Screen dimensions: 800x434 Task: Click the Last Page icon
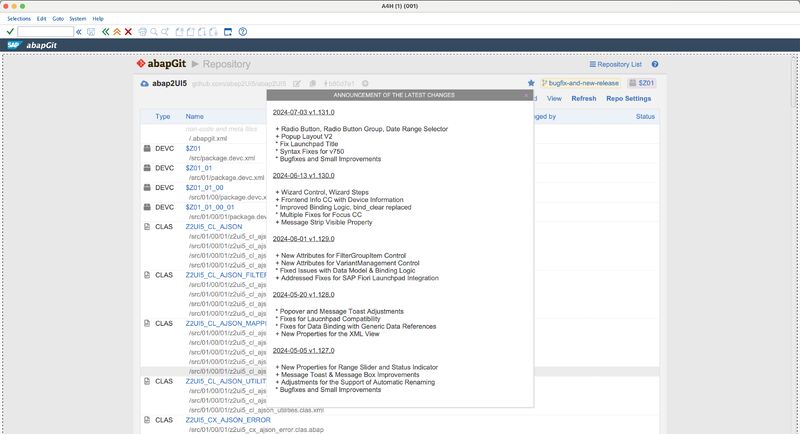click(213, 32)
